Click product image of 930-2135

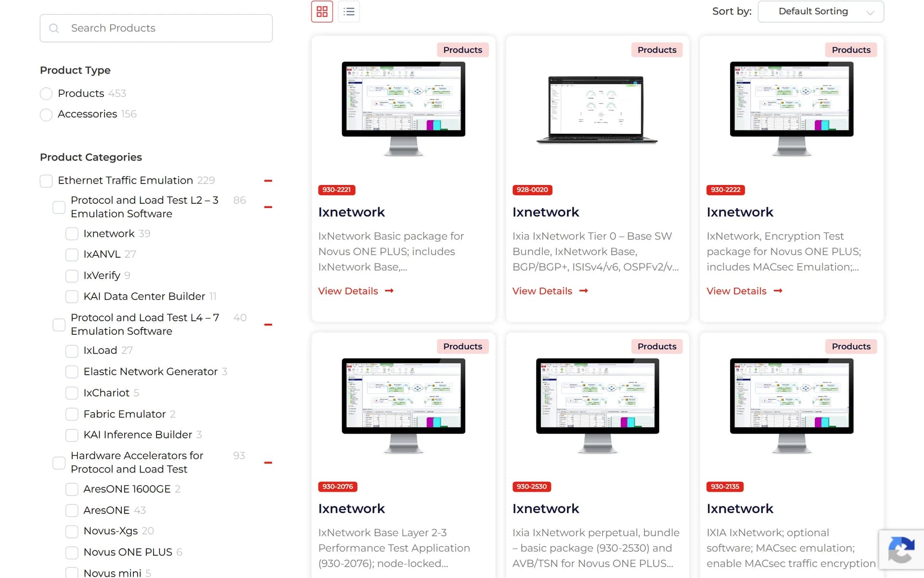[x=792, y=406]
